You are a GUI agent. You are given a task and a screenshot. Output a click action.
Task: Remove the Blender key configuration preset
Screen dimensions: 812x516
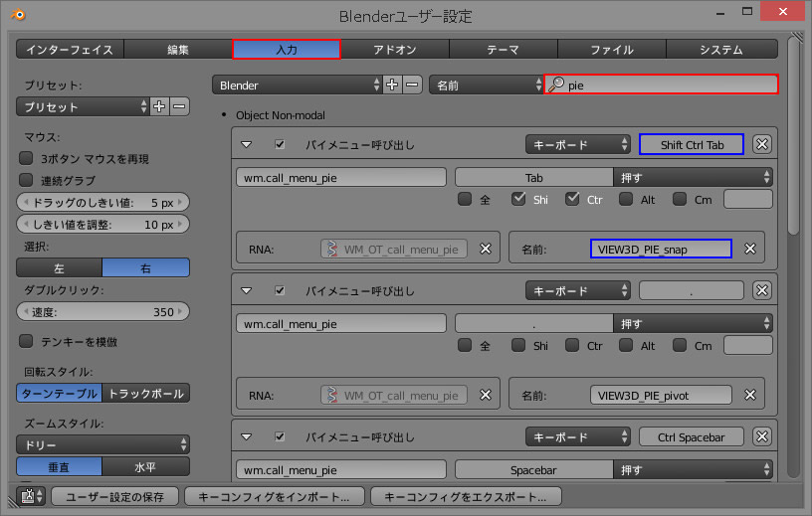[x=412, y=85]
